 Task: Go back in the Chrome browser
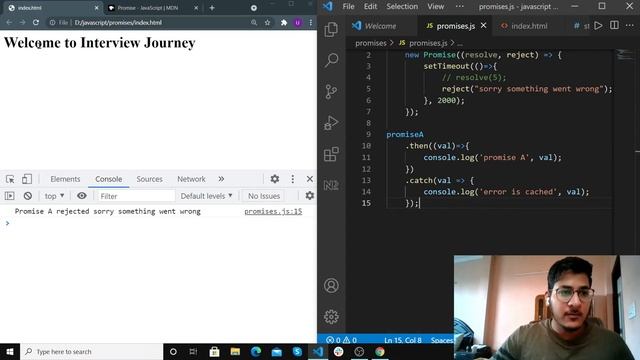(x=9, y=22)
